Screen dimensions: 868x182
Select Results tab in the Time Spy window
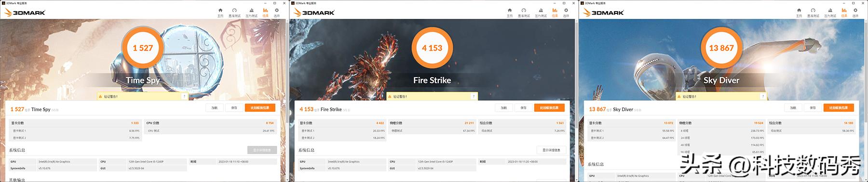tap(266, 13)
